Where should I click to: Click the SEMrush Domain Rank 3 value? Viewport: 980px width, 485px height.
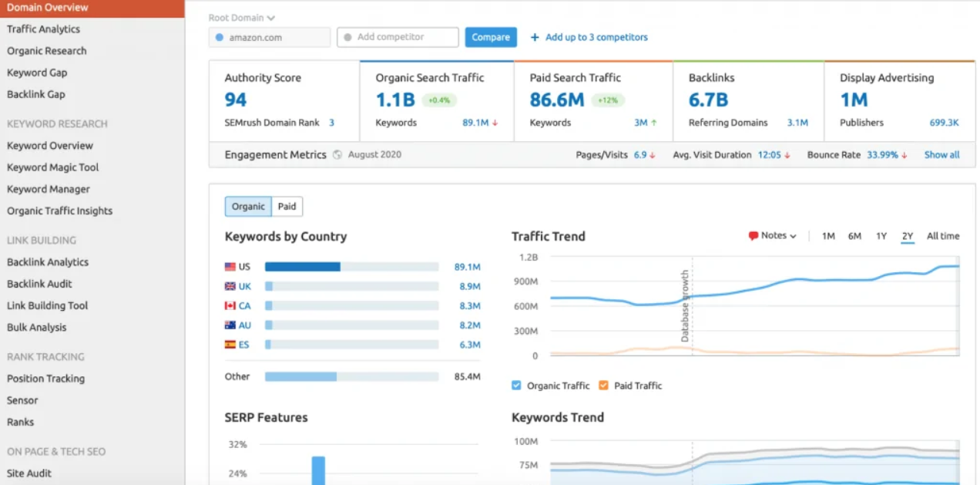[331, 123]
